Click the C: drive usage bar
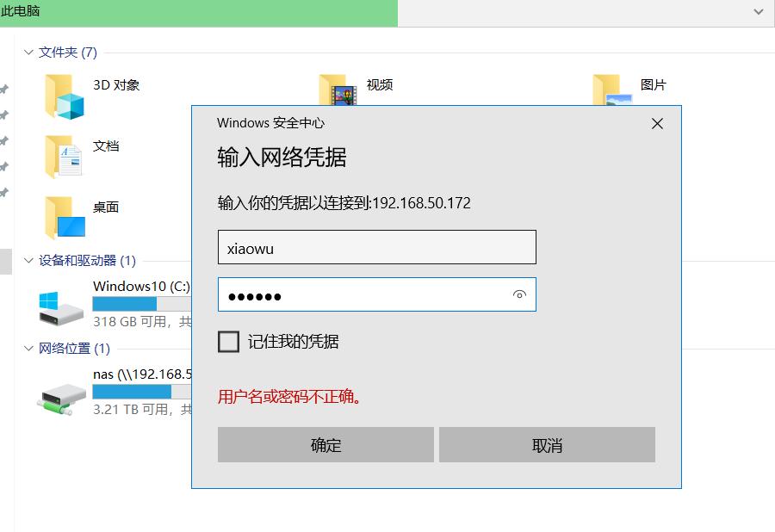The height and width of the screenshot is (532, 775). [138, 302]
